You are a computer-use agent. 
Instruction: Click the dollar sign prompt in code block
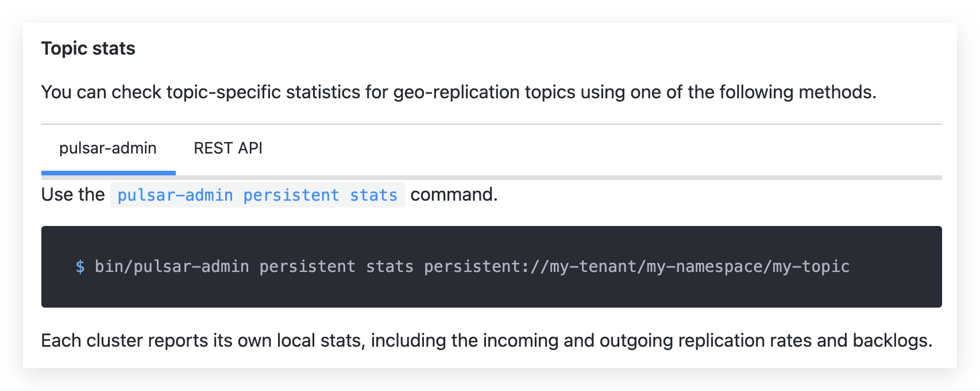click(80, 267)
